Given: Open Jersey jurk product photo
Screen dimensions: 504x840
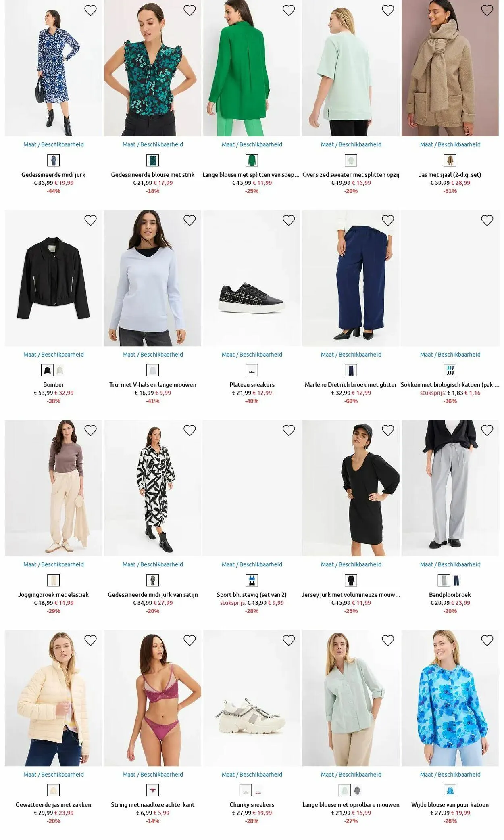Looking at the screenshot, I should click(x=351, y=488).
